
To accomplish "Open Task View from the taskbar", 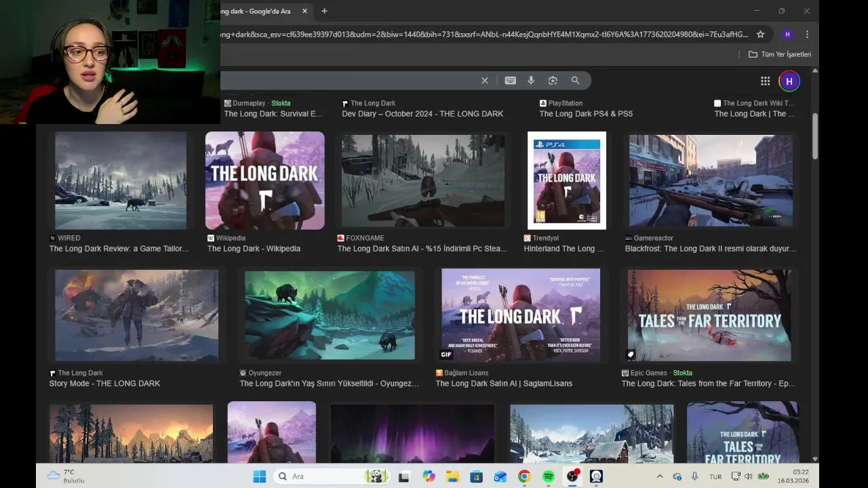I will [403, 476].
